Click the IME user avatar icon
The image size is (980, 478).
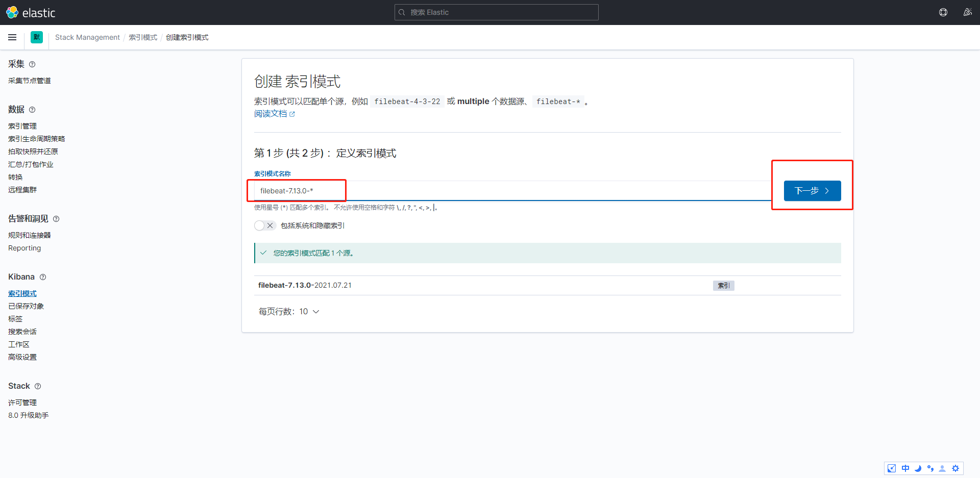pos(942,468)
